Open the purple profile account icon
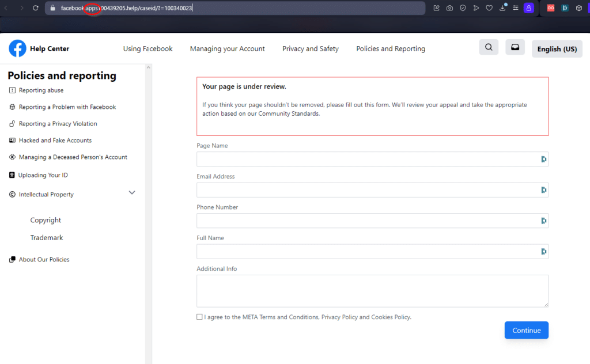Screen dimensions: 590x364 (x=529, y=8)
